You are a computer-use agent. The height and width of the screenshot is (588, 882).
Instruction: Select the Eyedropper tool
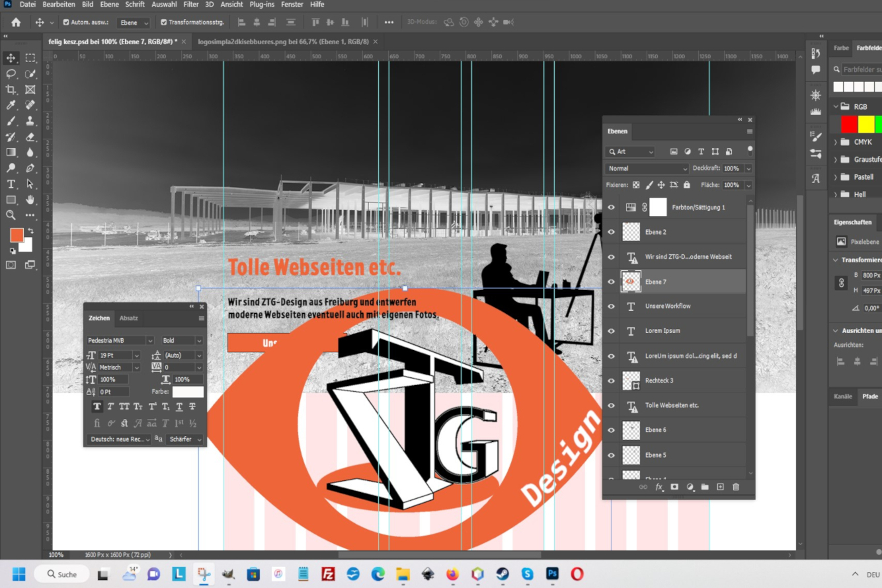click(x=11, y=105)
